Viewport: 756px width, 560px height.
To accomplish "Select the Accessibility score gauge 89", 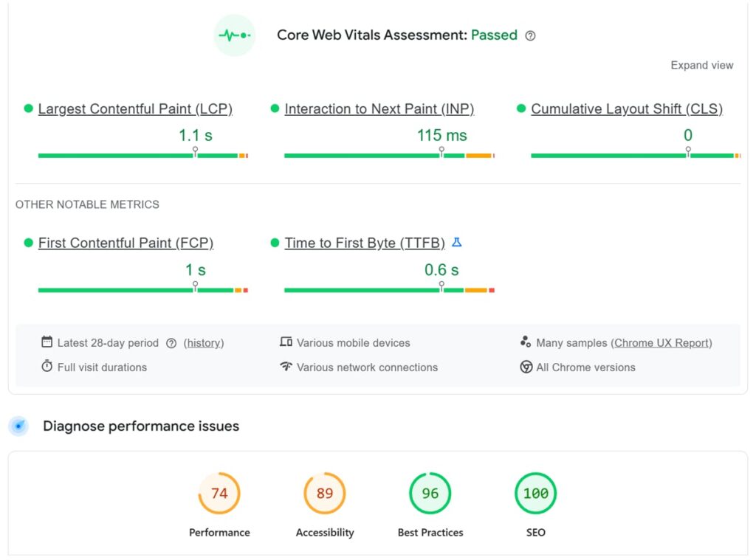I will (325, 493).
